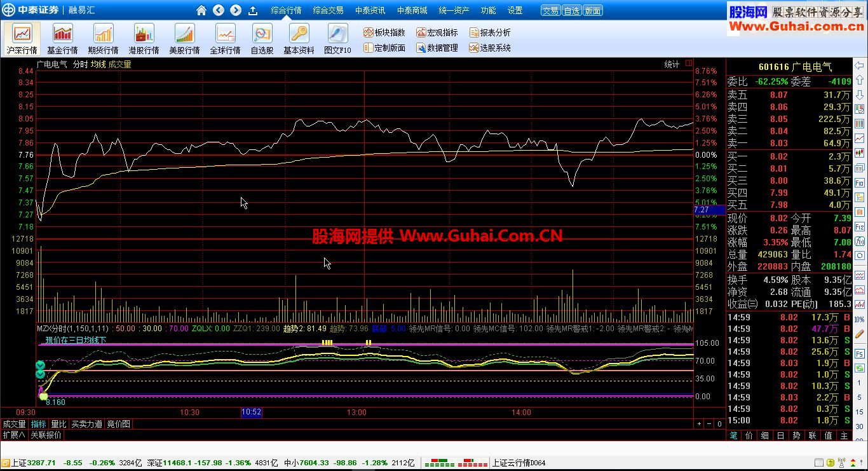Select 笔 tab in quote panel
The width and height of the screenshot is (868, 471).
[x=733, y=435]
